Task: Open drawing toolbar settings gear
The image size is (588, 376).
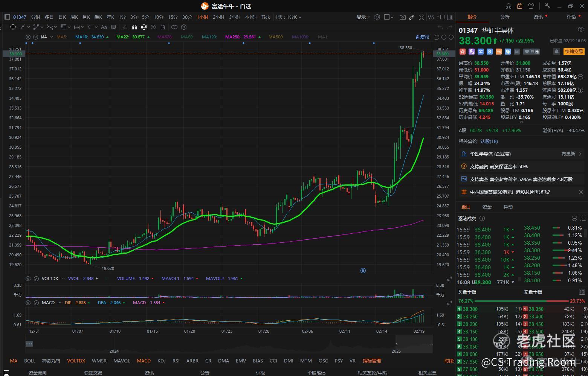Action: click(x=184, y=27)
